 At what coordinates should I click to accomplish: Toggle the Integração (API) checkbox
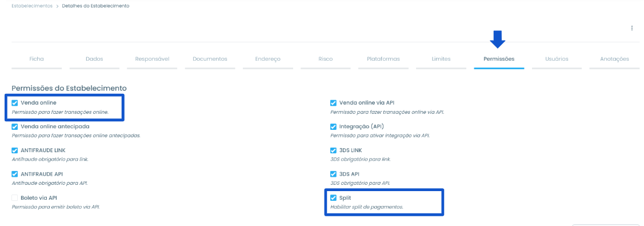point(334,126)
